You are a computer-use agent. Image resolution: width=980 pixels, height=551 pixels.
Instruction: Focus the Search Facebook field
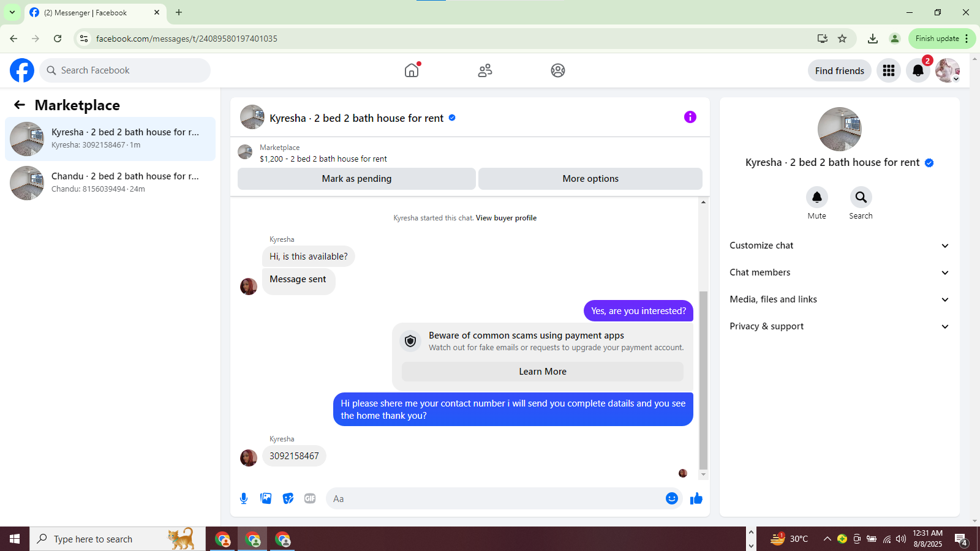pyautogui.click(x=125, y=70)
